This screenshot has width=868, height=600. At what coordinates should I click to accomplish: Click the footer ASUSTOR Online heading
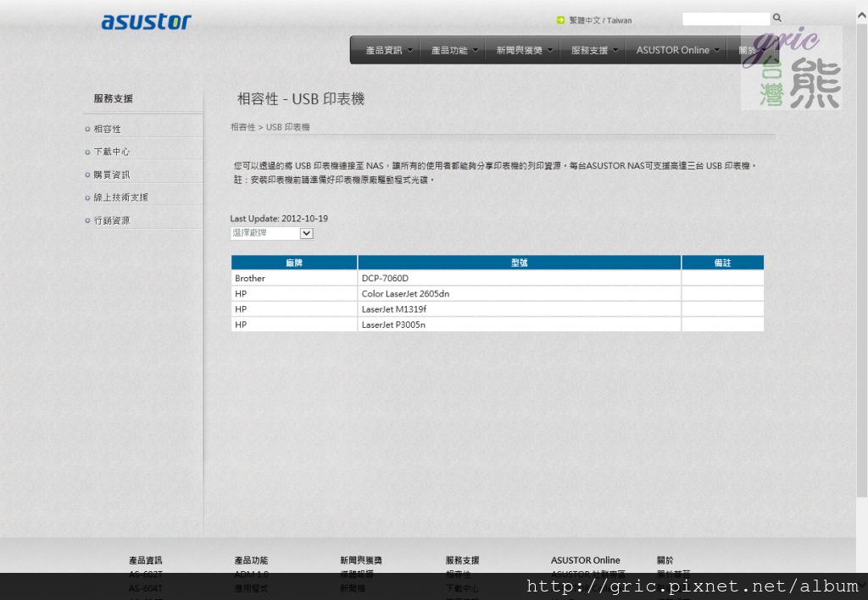(585, 560)
